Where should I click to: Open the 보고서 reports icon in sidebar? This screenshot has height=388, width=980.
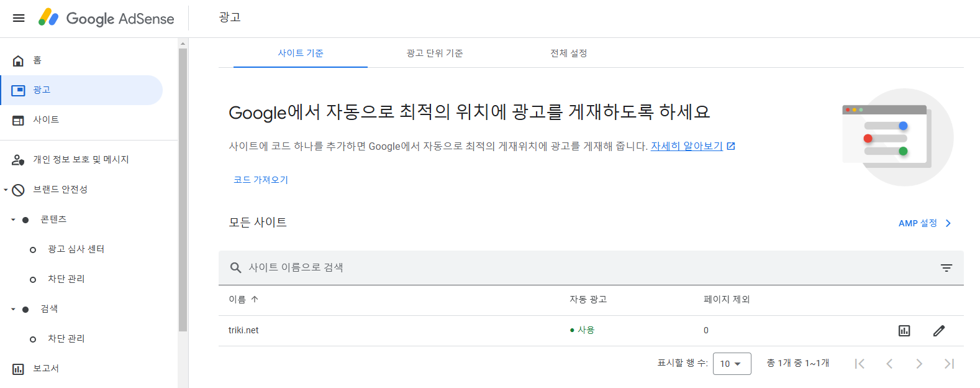coord(19,369)
